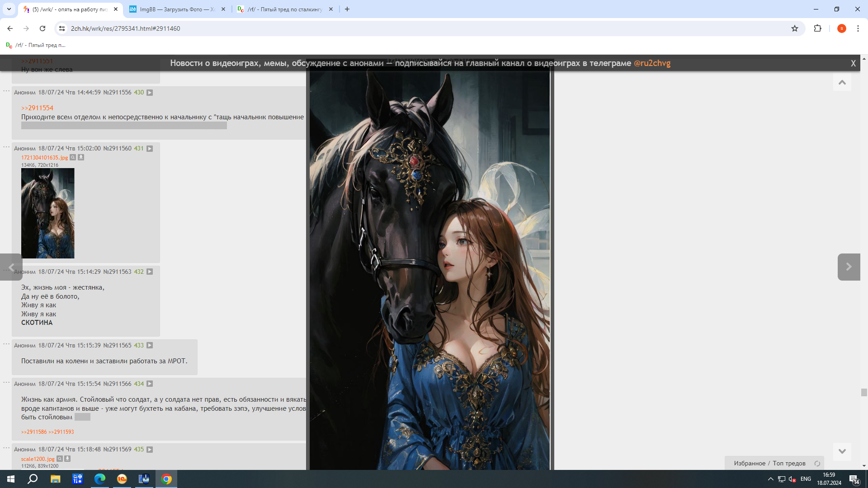Image resolution: width=868 pixels, height=488 pixels.
Task: Open options menu for post №2911556
Action: click(x=6, y=91)
